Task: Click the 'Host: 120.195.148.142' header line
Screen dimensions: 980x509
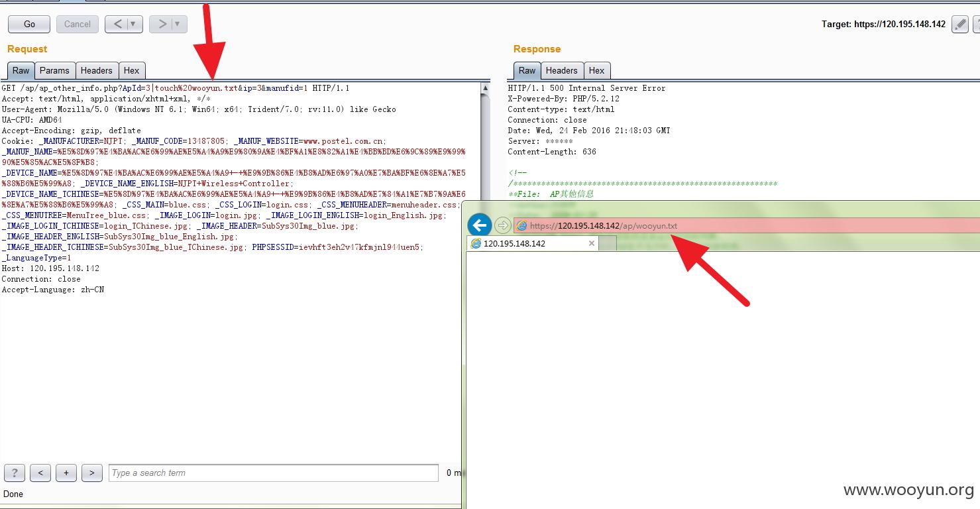Action: click(50, 268)
